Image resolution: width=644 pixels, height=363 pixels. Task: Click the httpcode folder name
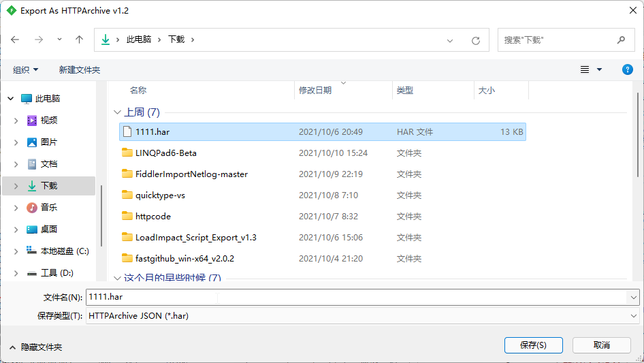click(x=153, y=217)
